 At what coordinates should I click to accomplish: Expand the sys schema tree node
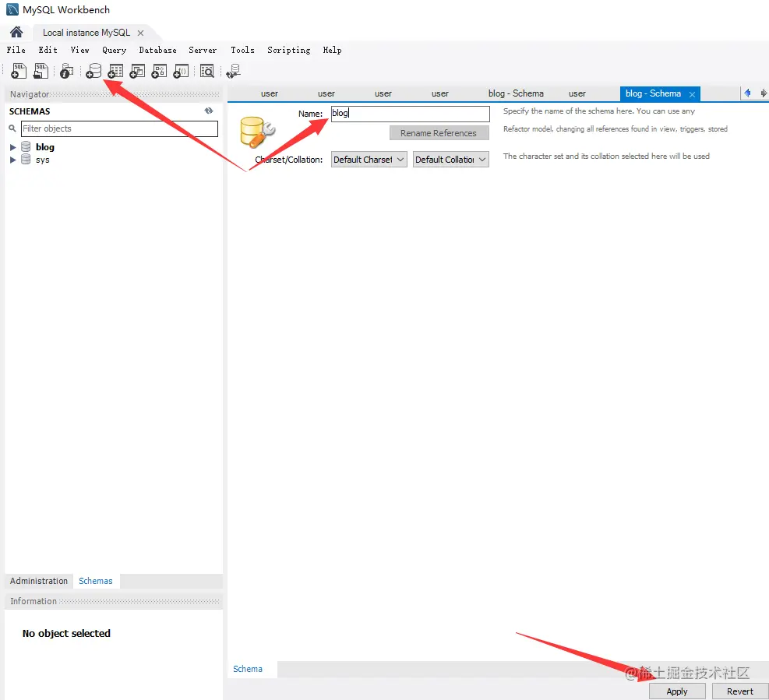12,160
